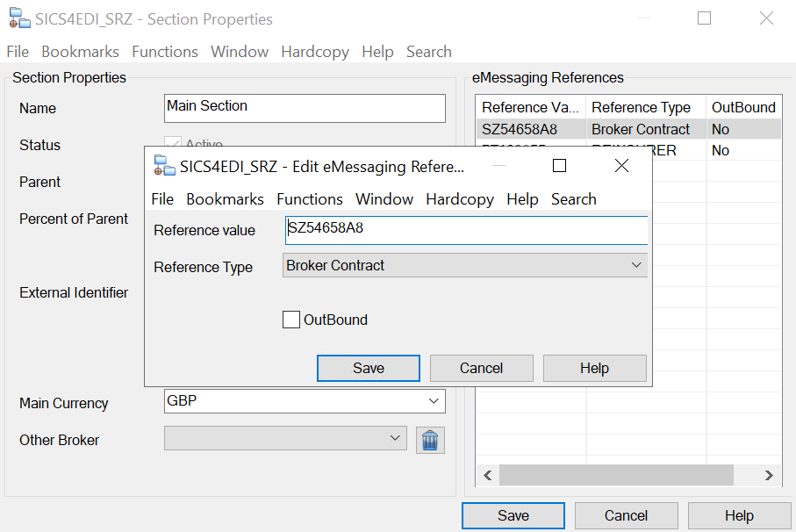Click the Section Properties window app icon

click(x=18, y=18)
